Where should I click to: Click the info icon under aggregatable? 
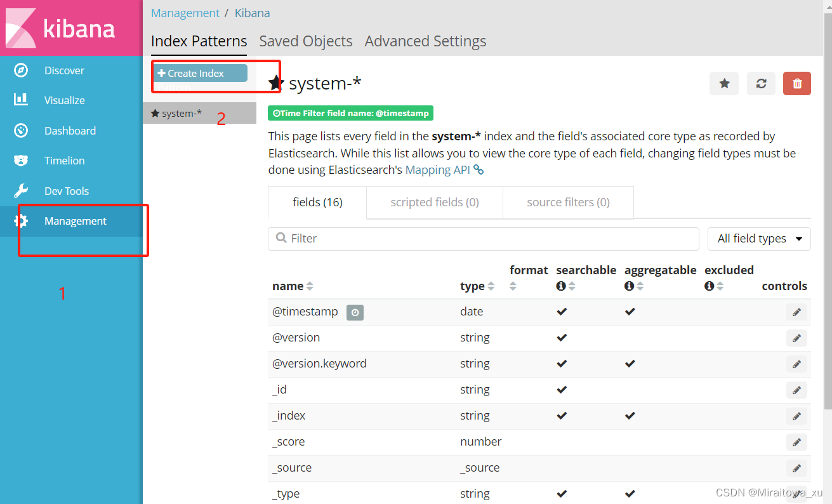tap(629, 286)
